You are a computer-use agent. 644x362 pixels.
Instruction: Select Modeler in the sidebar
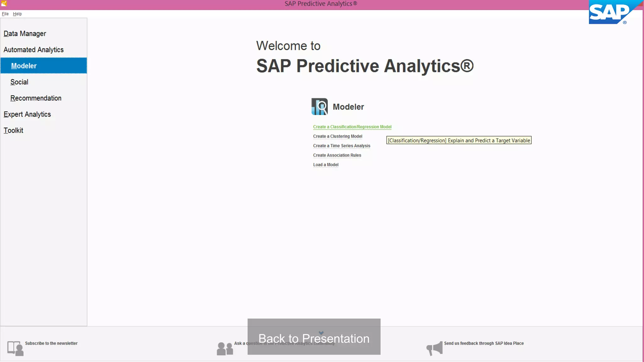point(24,66)
